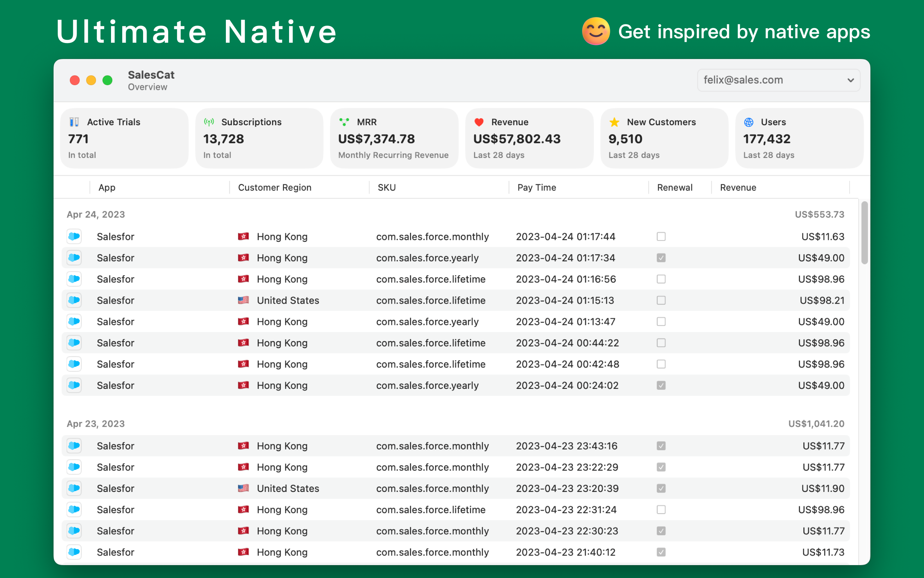Click Salesforce app icon in 23:43:16 row
The width and height of the screenshot is (924, 578).
pos(74,446)
